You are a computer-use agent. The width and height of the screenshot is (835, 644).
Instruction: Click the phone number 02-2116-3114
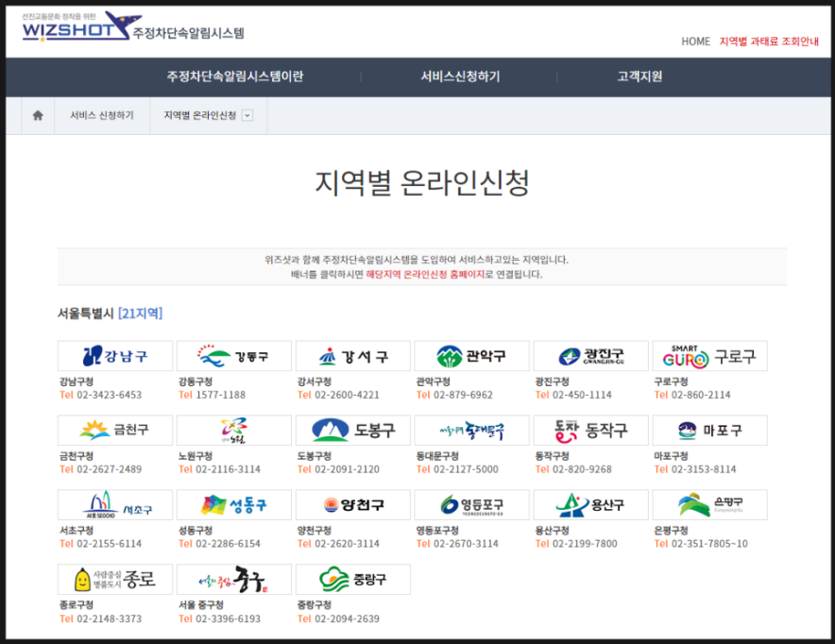(x=228, y=469)
